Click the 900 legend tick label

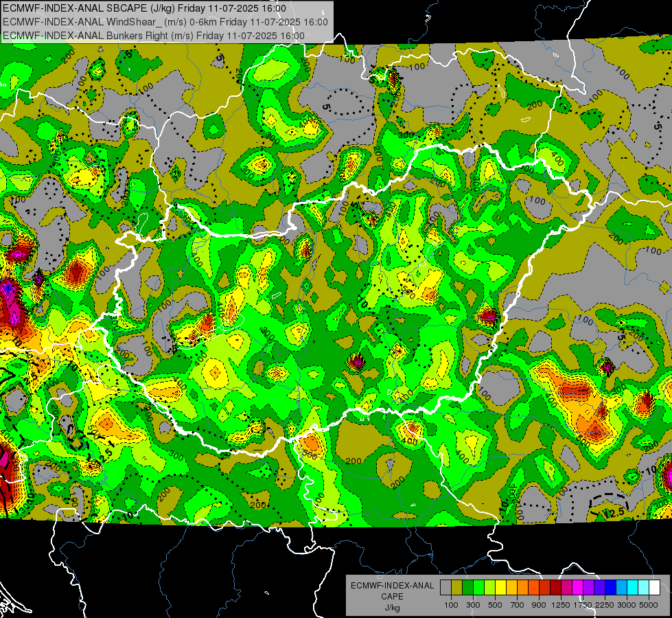click(539, 605)
